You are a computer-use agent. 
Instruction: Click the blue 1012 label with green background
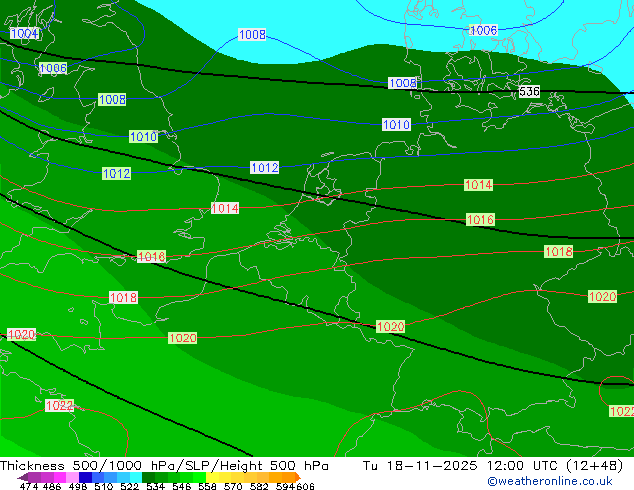coord(116,174)
